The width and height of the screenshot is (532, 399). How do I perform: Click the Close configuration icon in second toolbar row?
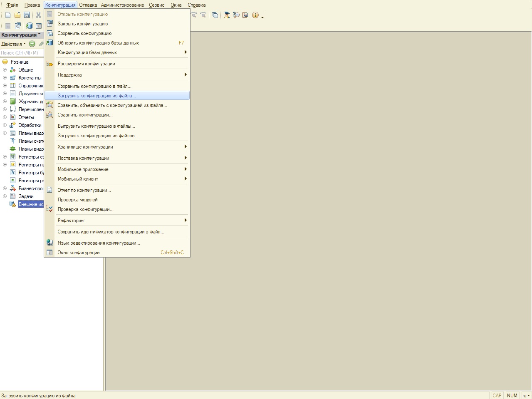[x=18, y=26]
